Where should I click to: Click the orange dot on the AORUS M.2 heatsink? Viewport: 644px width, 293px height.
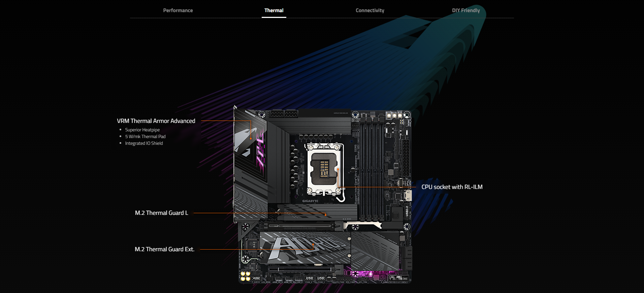click(313, 245)
